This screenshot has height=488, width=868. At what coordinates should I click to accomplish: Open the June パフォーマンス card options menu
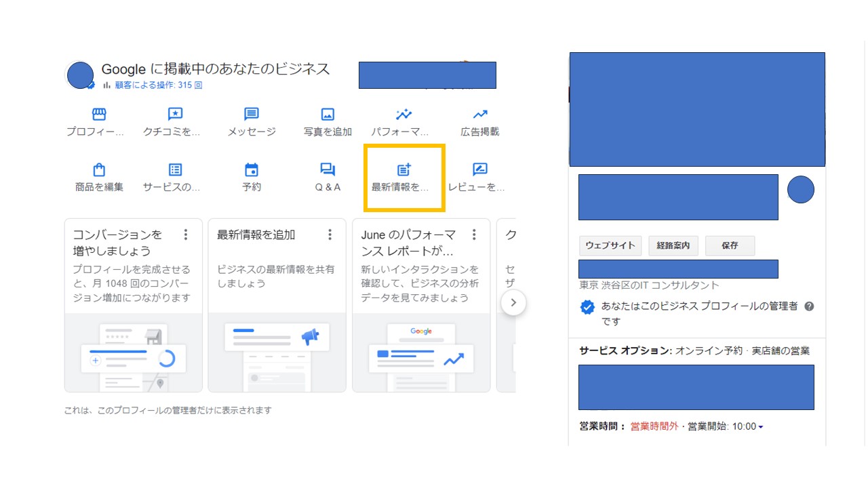474,235
